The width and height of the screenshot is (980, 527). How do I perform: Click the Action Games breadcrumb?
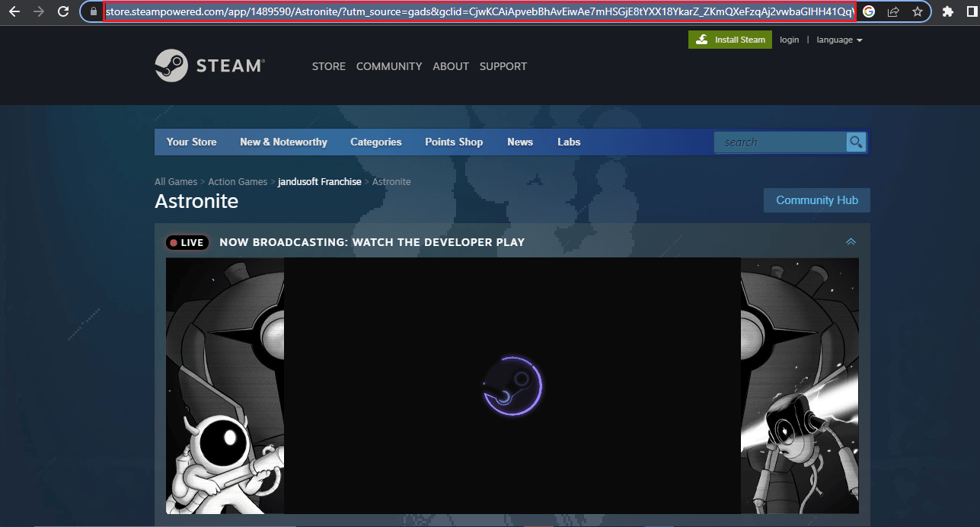(x=238, y=182)
